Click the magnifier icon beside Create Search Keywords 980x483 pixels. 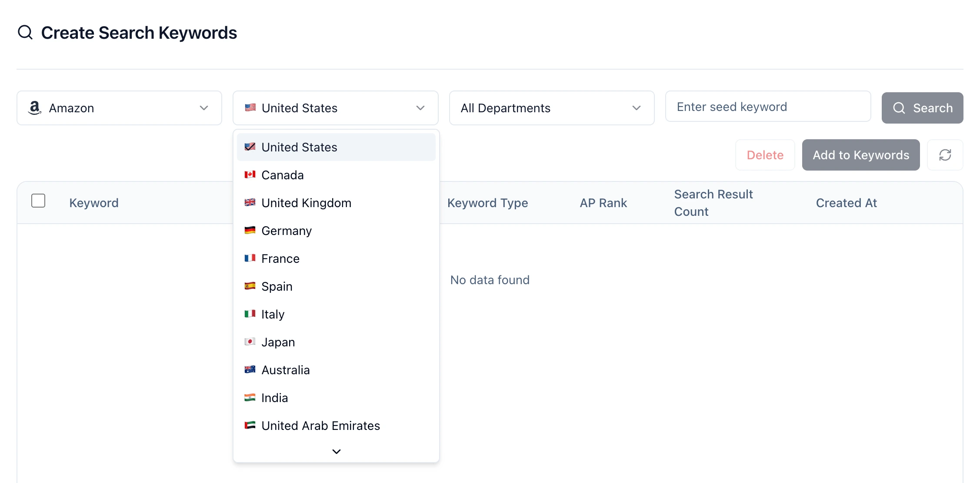point(25,32)
